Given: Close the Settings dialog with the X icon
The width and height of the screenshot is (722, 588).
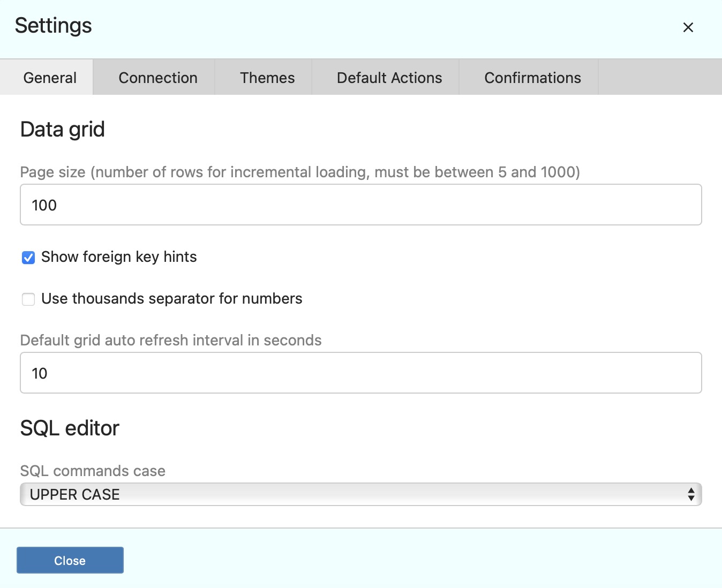Looking at the screenshot, I should point(688,27).
